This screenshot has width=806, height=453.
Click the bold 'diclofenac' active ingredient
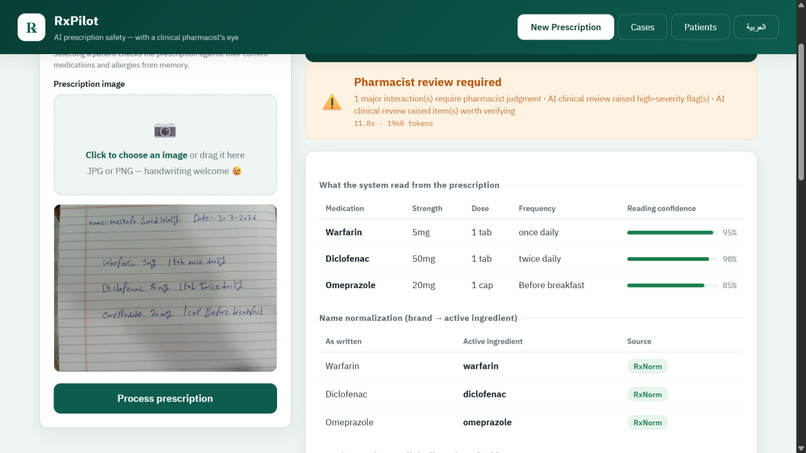pos(484,394)
